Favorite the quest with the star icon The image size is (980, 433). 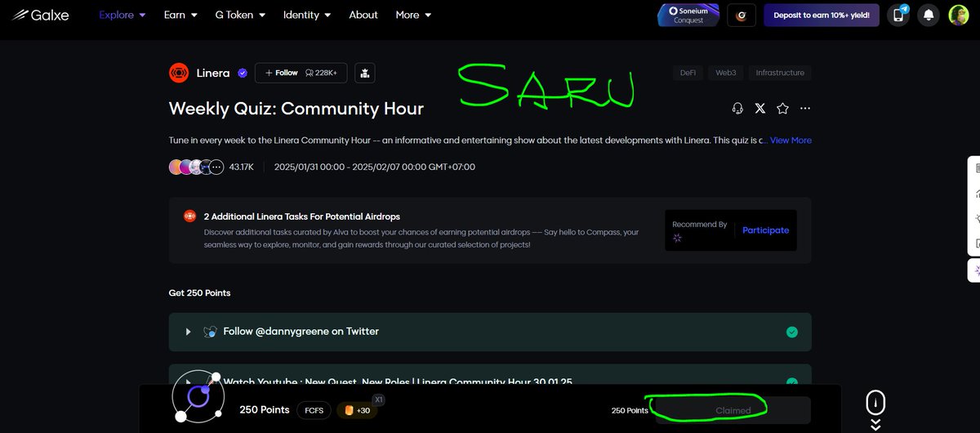click(x=782, y=109)
